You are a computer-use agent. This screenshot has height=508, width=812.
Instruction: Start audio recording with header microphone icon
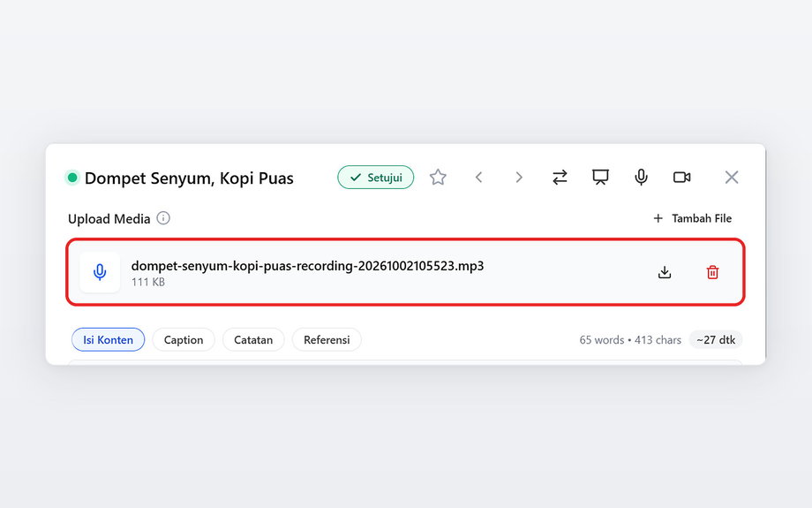(x=641, y=178)
